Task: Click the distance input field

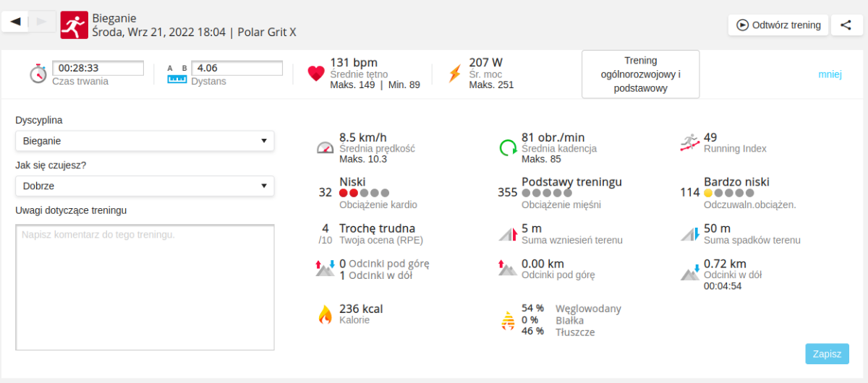Action: [237, 69]
